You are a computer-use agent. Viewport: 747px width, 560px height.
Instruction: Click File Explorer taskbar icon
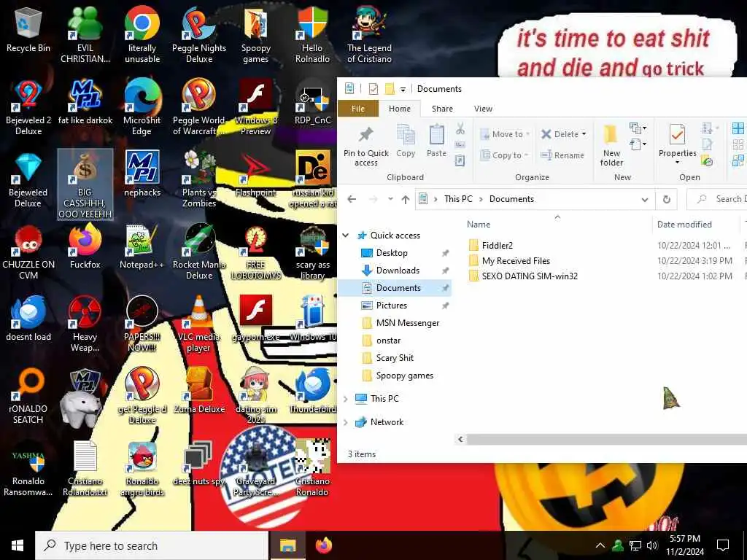point(287,545)
